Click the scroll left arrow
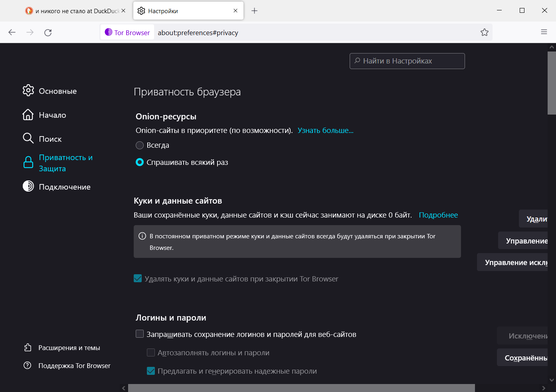The height and width of the screenshot is (392, 556). pyautogui.click(x=124, y=388)
